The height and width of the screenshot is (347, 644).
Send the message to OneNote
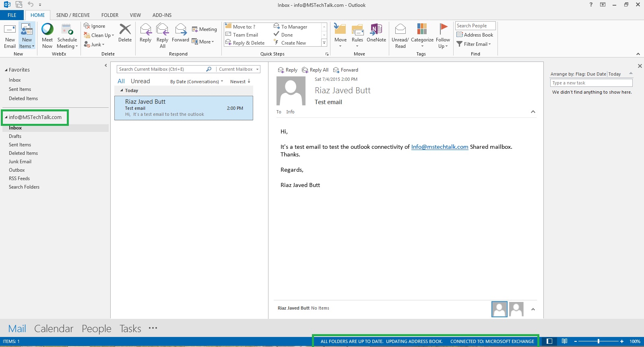click(x=376, y=33)
